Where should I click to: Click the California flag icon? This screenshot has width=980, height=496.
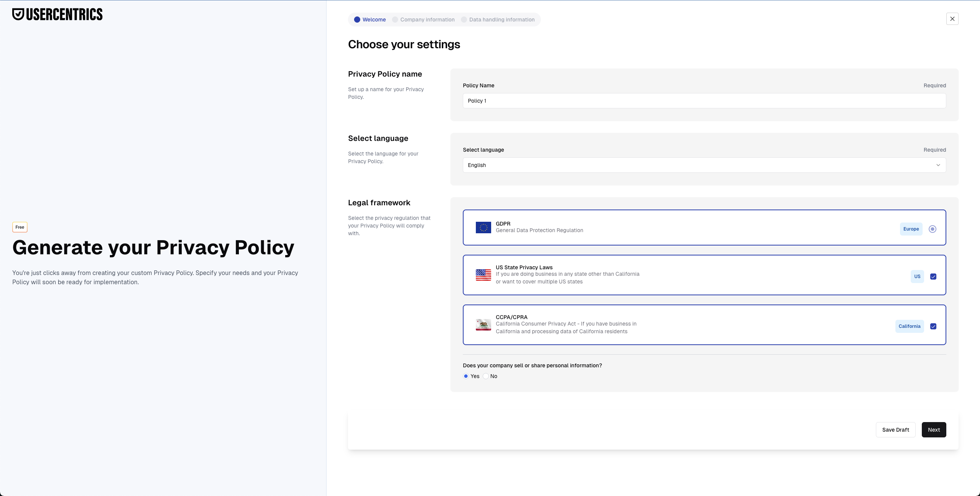coord(483,324)
